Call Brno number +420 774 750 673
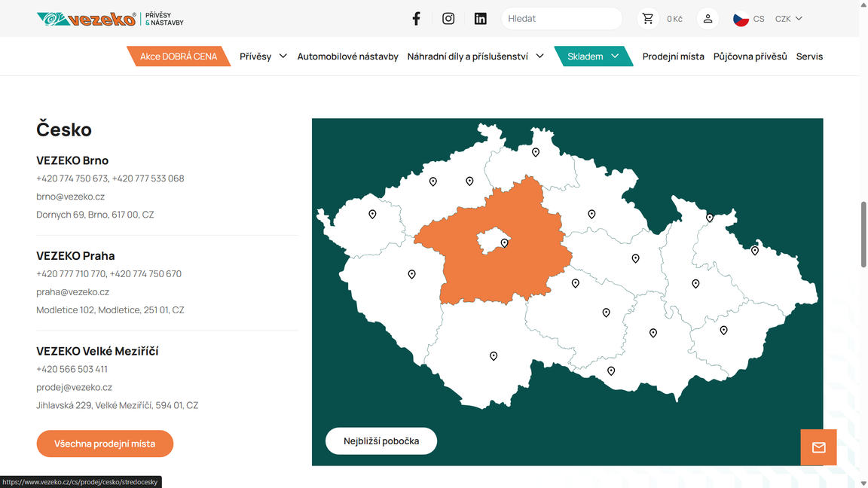868x488 pixels. pos(72,178)
